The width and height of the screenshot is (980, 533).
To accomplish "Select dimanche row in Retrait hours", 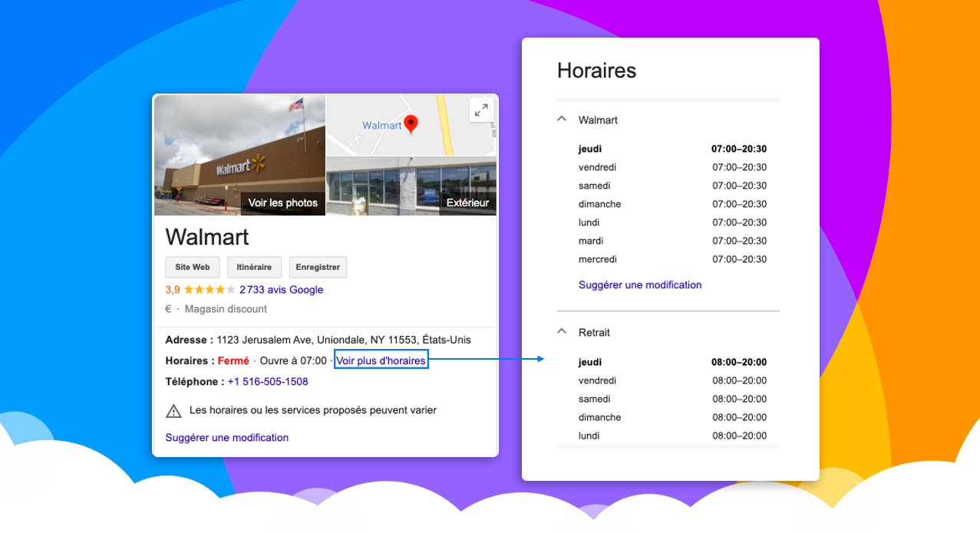I will 673,417.
